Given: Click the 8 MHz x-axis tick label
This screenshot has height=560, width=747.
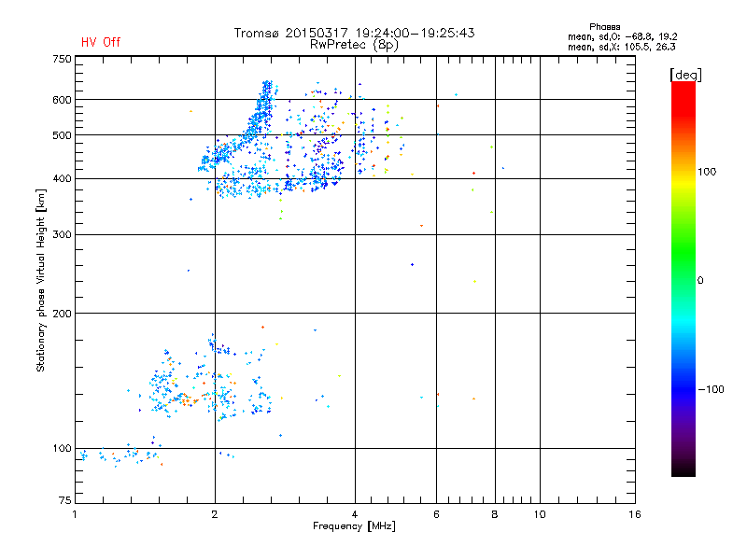Looking at the screenshot, I should [x=495, y=514].
